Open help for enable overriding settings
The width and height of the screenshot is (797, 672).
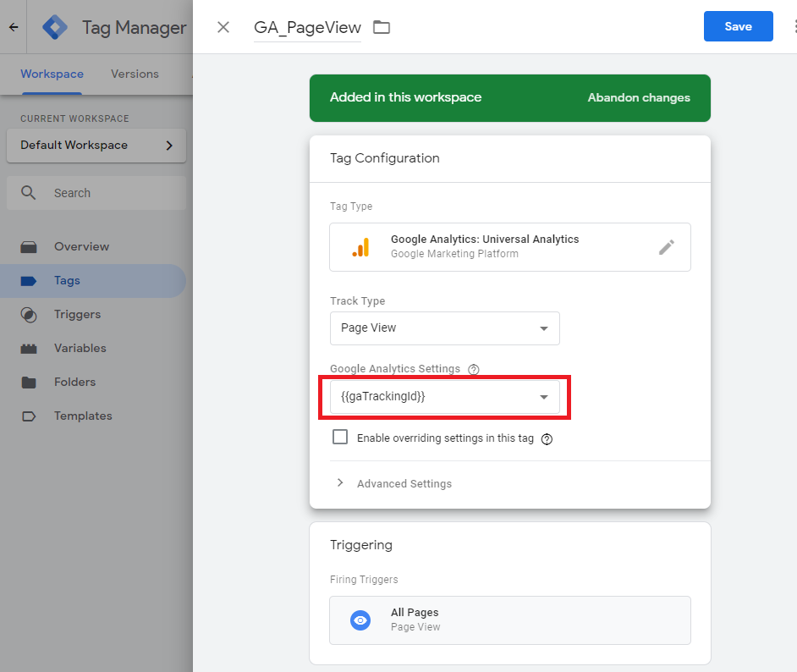coord(547,438)
